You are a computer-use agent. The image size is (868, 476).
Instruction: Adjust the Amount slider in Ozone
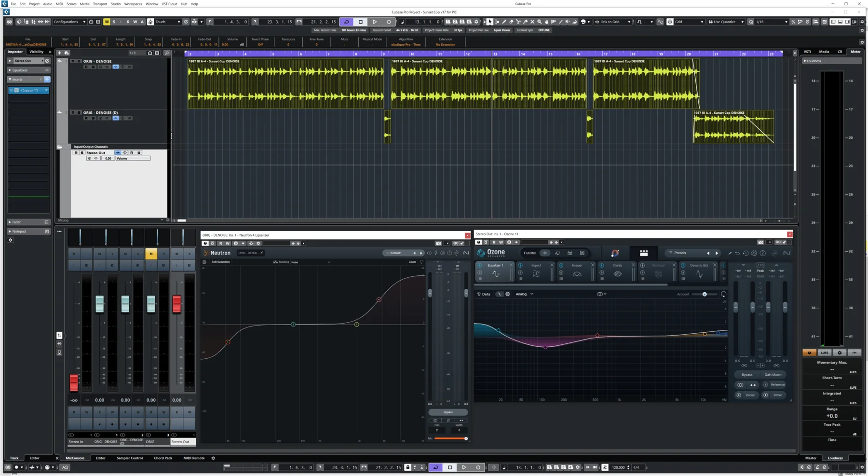pos(705,294)
